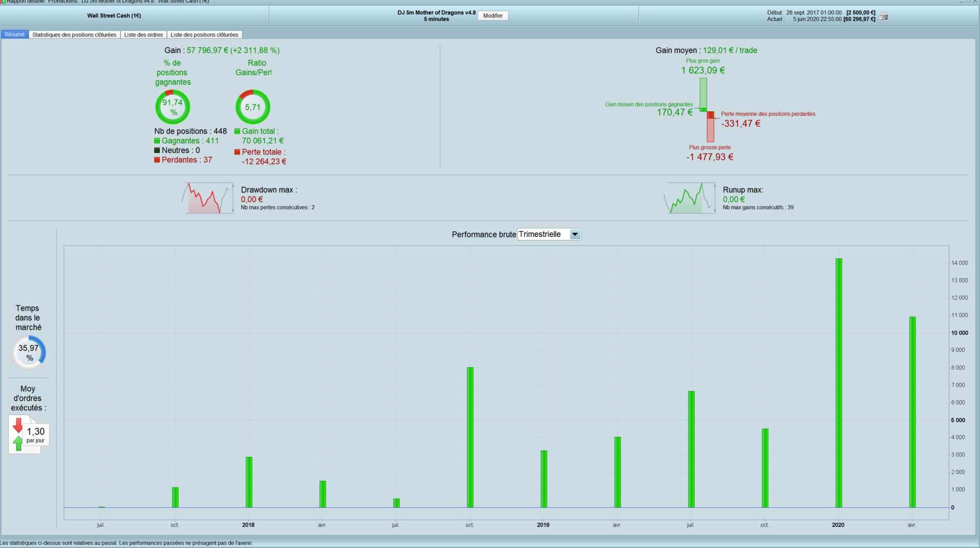Click Nb max gains consécutifs : 39 text

758,208
